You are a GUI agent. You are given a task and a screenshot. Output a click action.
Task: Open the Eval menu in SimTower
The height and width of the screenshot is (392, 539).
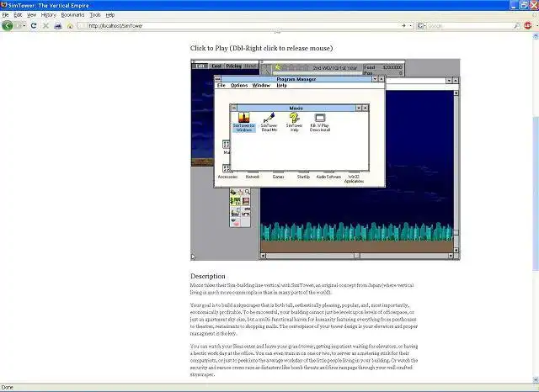[216, 66]
